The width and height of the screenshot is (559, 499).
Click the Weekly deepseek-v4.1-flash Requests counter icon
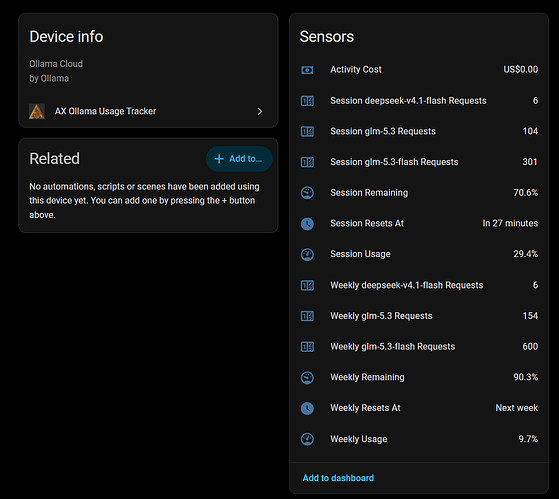[307, 285]
